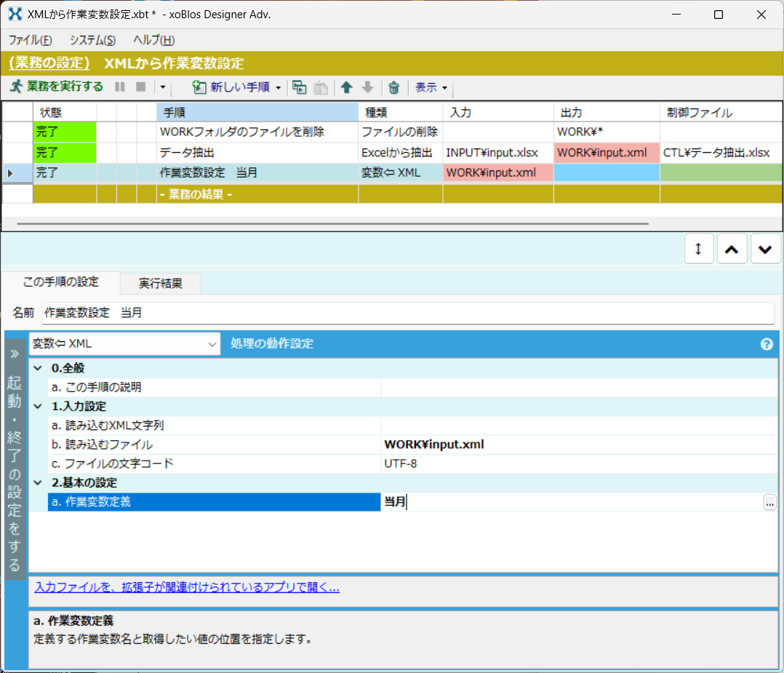The image size is (784, 673).
Task: Click the xoBlos application logo icon
Action: 15,14
